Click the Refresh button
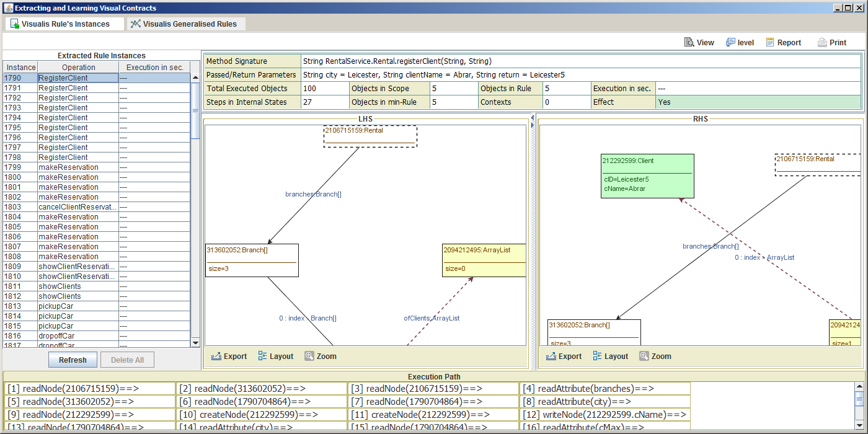The height and width of the screenshot is (434, 868). [x=73, y=360]
